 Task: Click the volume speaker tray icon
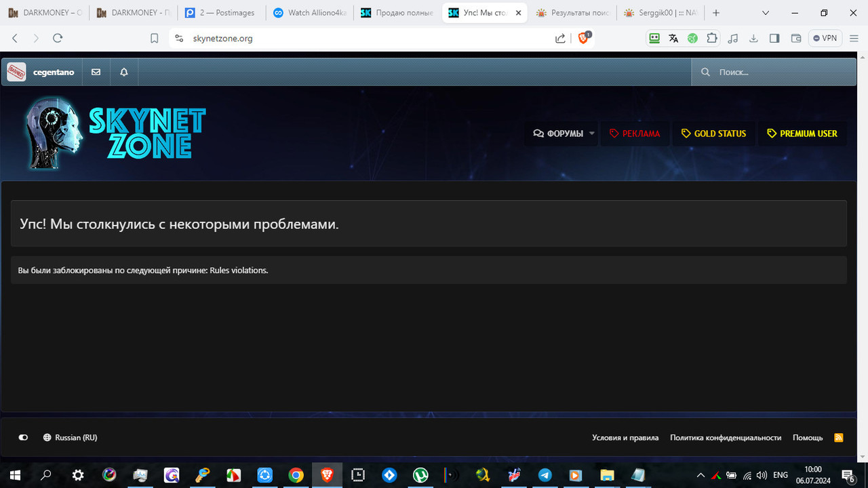tap(762, 475)
